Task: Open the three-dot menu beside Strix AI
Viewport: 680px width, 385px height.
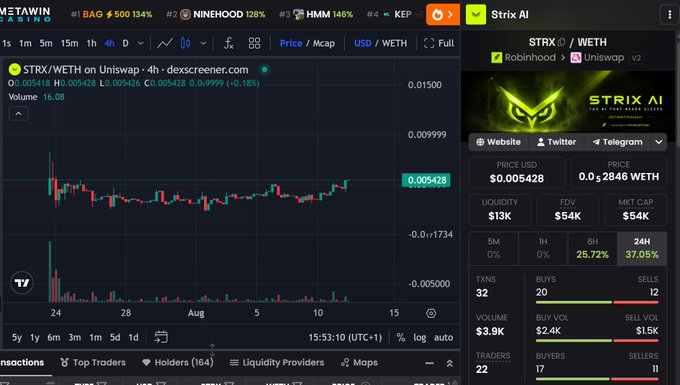Action: click(x=670, y=15)
